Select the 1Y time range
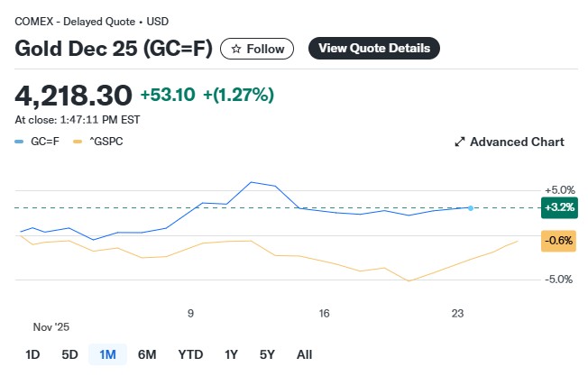The width and height of the screenshot is (588, 376). coord(232,354)
